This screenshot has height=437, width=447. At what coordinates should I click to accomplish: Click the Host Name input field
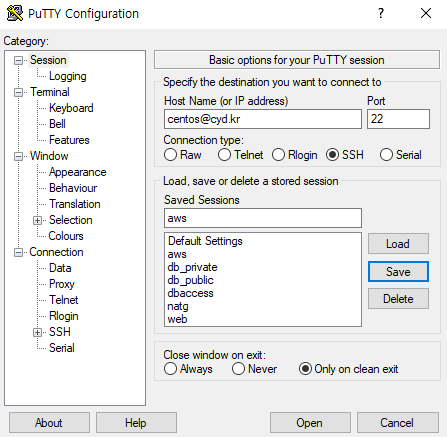coord(263,119)
